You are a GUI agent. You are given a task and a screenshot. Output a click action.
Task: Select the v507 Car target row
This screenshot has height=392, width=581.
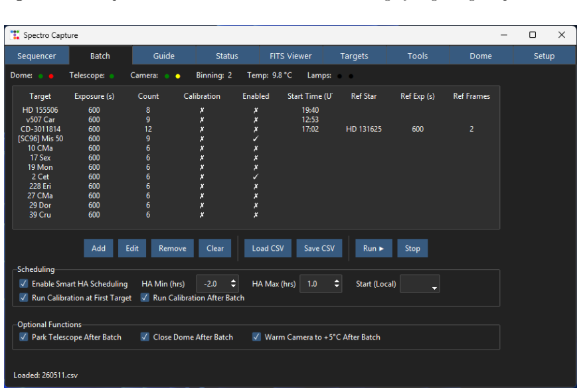coord(256,119)
